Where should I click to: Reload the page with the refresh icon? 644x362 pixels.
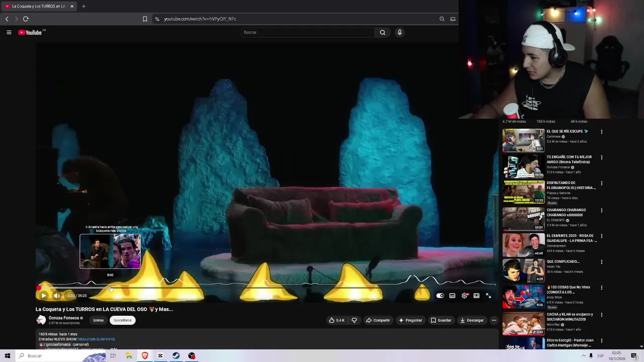tap(26, 19)
